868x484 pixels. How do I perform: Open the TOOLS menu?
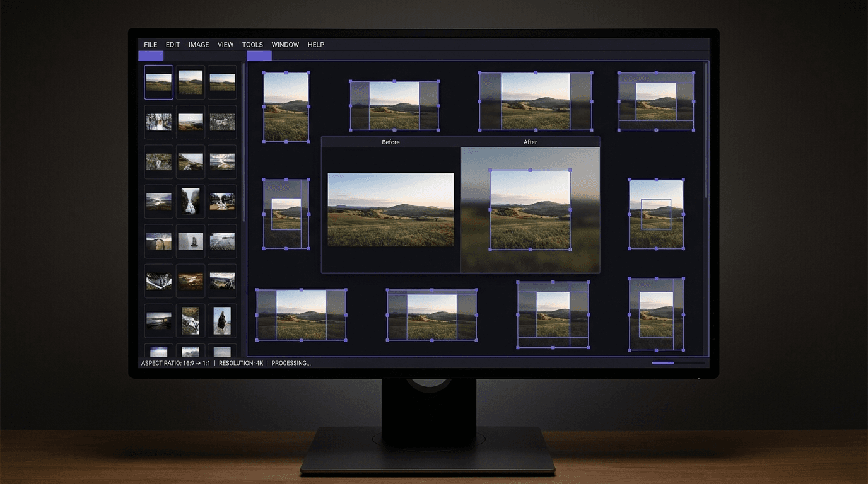pyautogui.click(x=252, y=45)
